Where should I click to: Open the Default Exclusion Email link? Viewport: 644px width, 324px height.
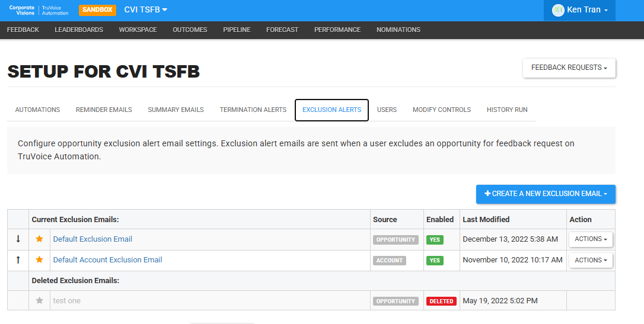93,239
